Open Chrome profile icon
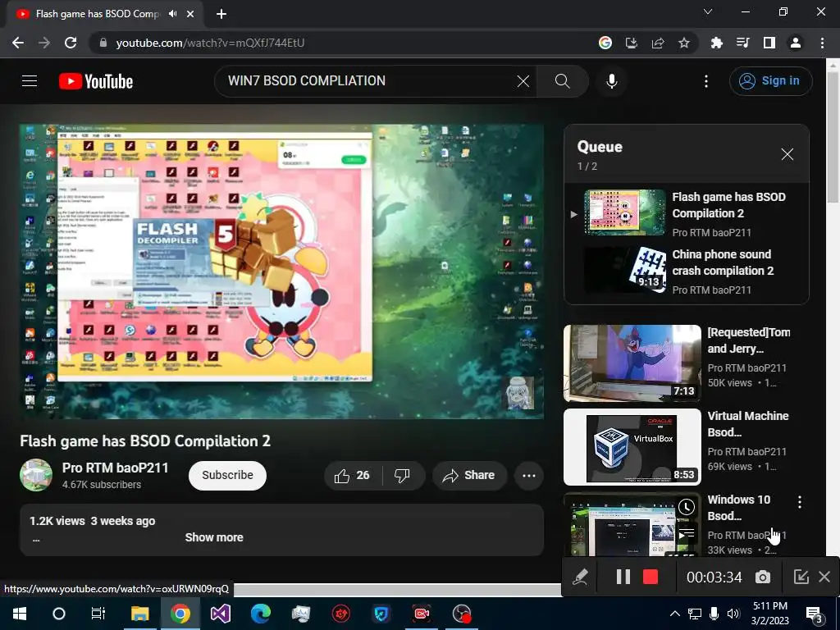Screen dimensions: 840x630 796,43
